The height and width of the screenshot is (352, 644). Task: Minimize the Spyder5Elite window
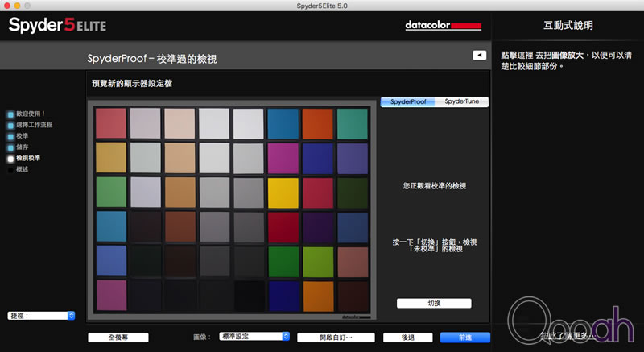coord(17,6)
